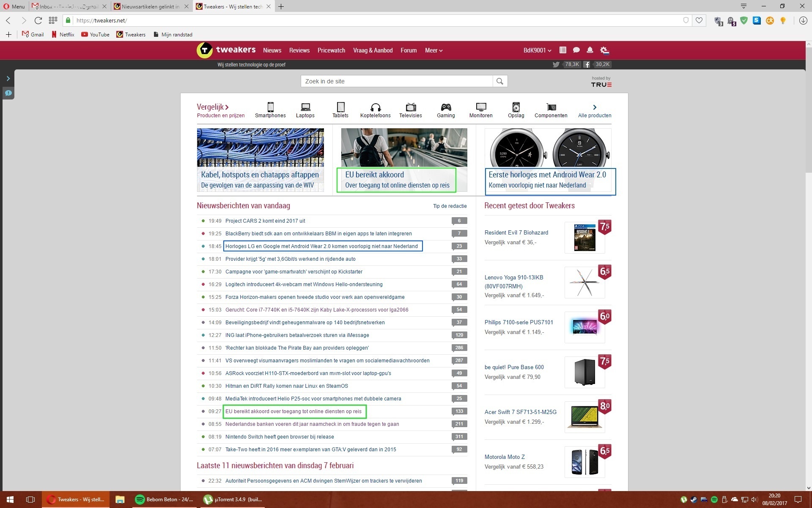Open the BdK9001 user dropdown

click(x=537, y=50)
